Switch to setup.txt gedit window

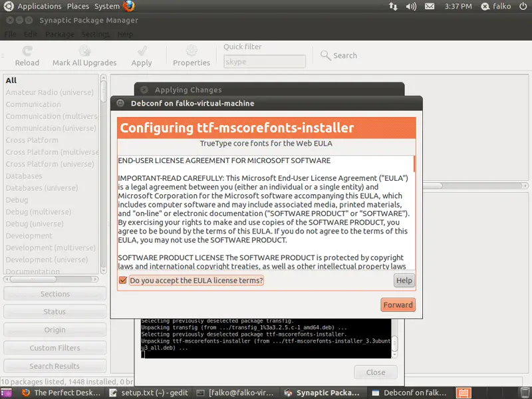pos(149,392)
